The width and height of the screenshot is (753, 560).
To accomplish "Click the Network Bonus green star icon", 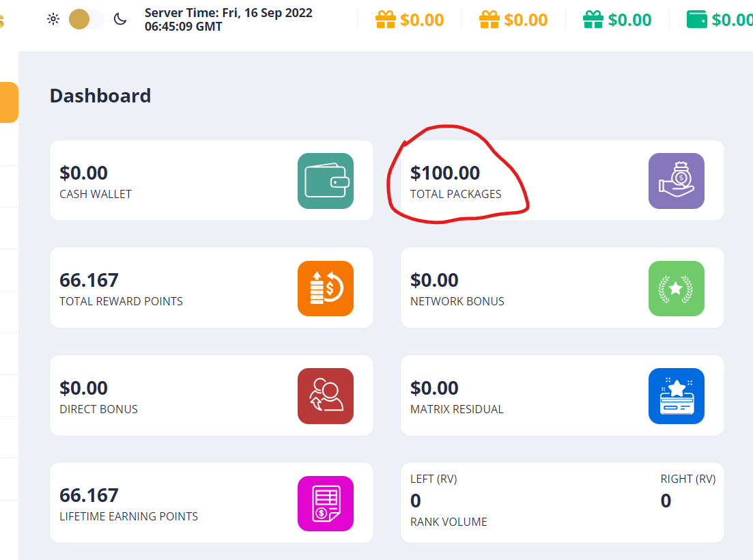I will tap(676, 288).
